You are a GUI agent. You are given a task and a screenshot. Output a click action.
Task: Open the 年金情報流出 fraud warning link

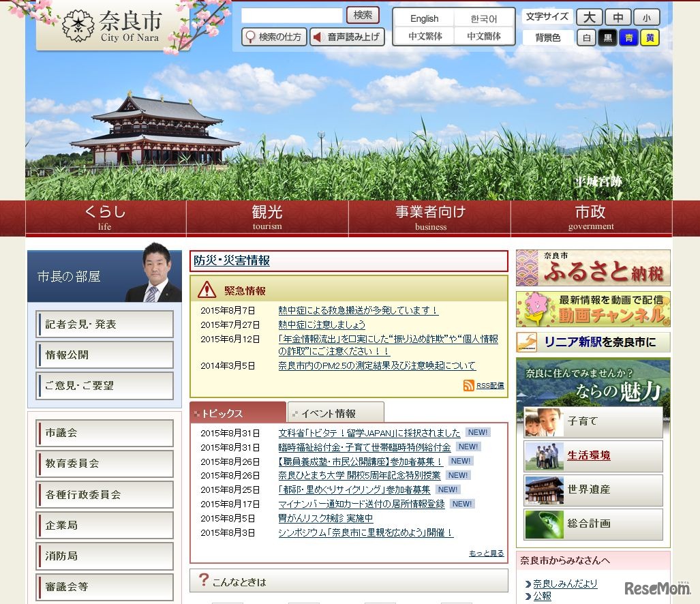pos(389,345)
